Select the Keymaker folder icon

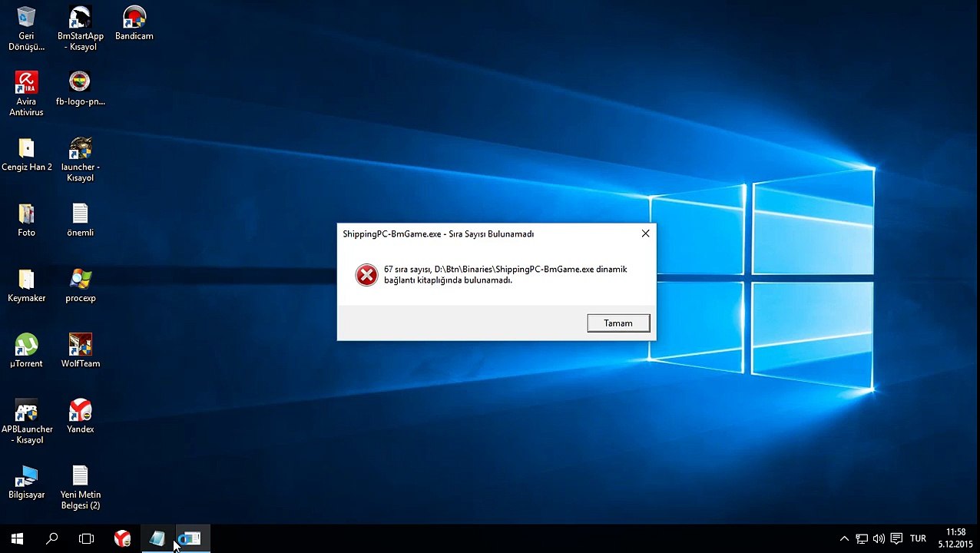[26, 285]
